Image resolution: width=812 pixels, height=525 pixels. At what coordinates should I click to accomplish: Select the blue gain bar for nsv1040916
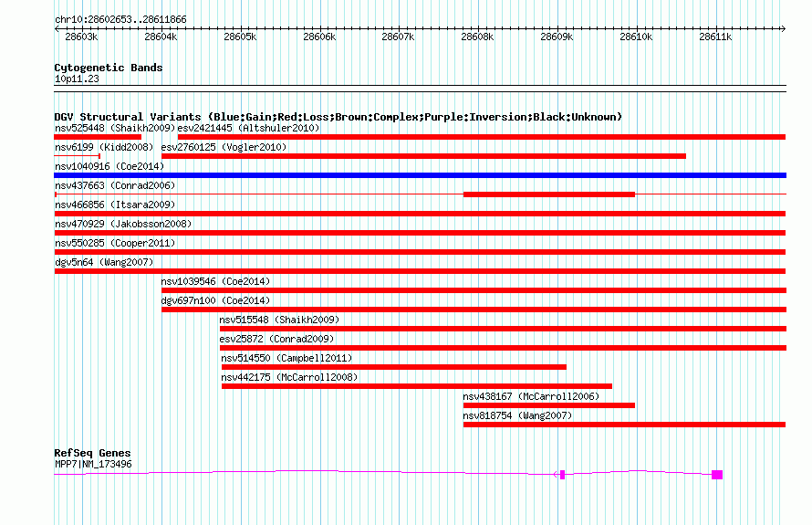pyautogui.click(x=420, y=175)
